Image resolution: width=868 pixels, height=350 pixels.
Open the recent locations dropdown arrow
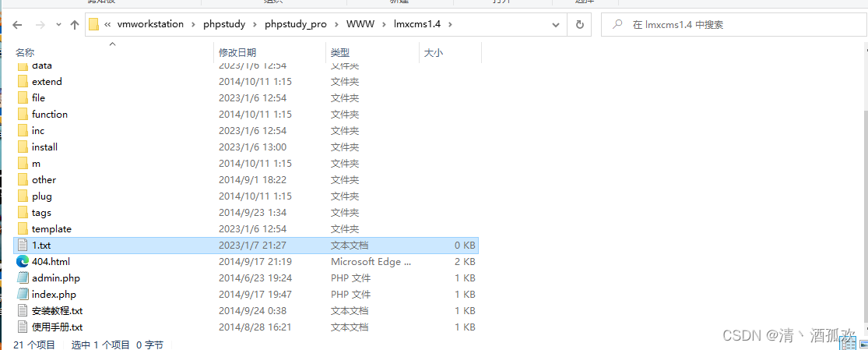pyautogui.click(x=58, y=25)
